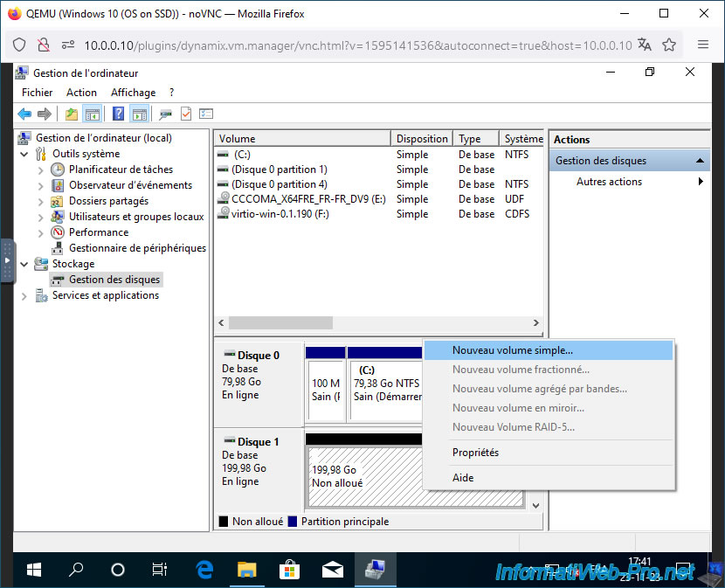Screen dimensions: 725x588
Task: Select Planificateur de tâches clock icon
Action: pyautogui.click(x=58, y=169)
